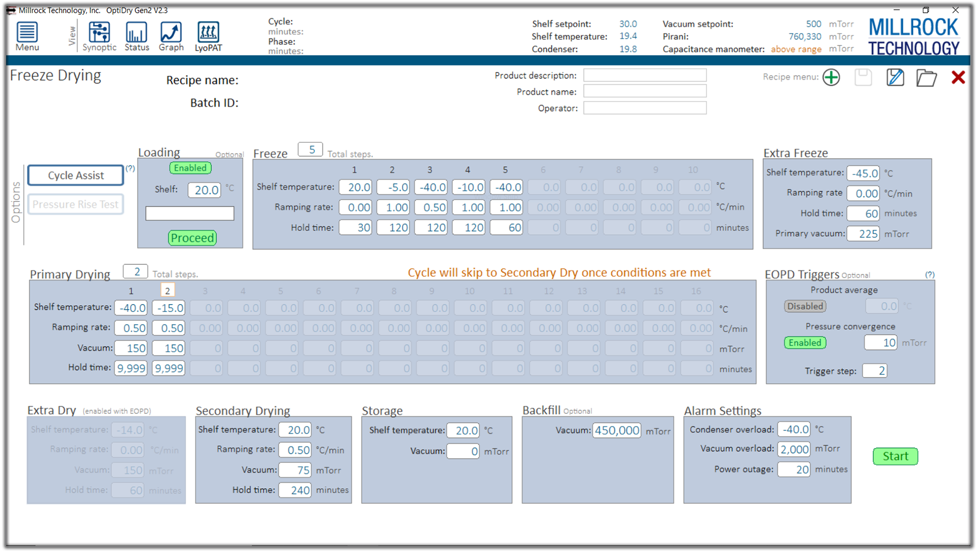980x551 pixels.
Task: Click the edit recipe pencil icon
Action: tap(895, 78)
